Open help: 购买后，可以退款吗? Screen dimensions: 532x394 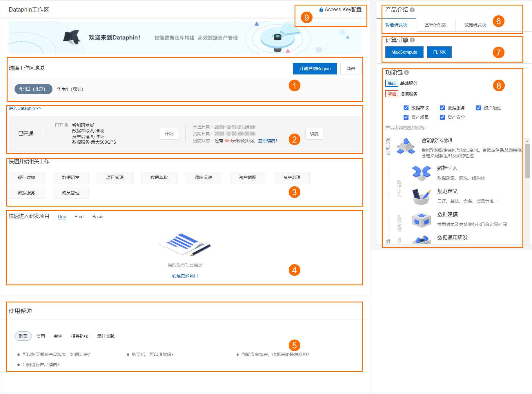(153, 355)
